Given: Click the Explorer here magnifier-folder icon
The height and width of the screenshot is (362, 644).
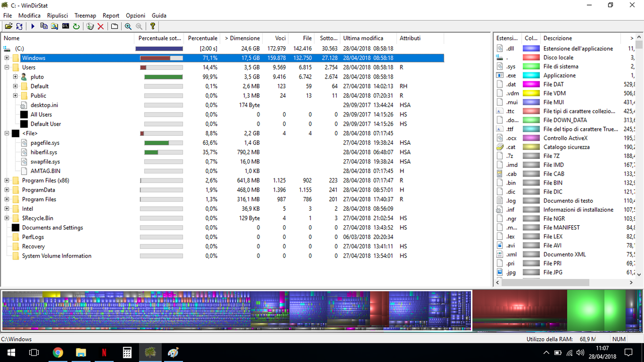Looking at the screenshot, I should 54,26.
